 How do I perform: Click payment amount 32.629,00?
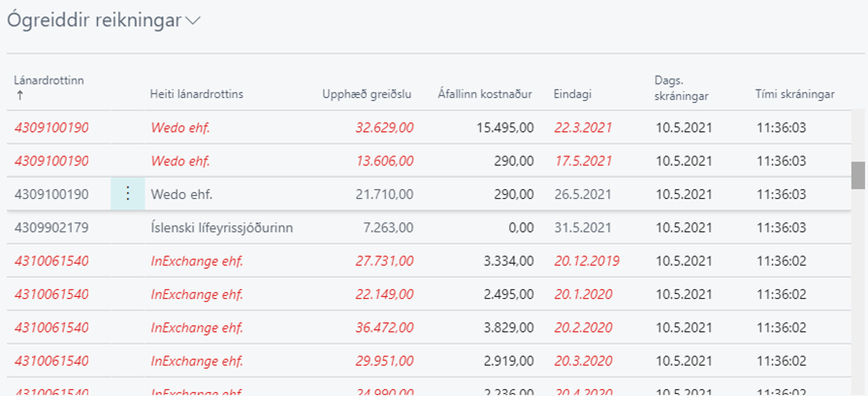point(385,127)
